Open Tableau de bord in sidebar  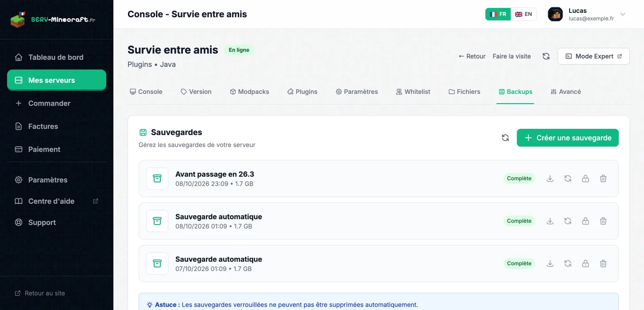pos(57,57)
